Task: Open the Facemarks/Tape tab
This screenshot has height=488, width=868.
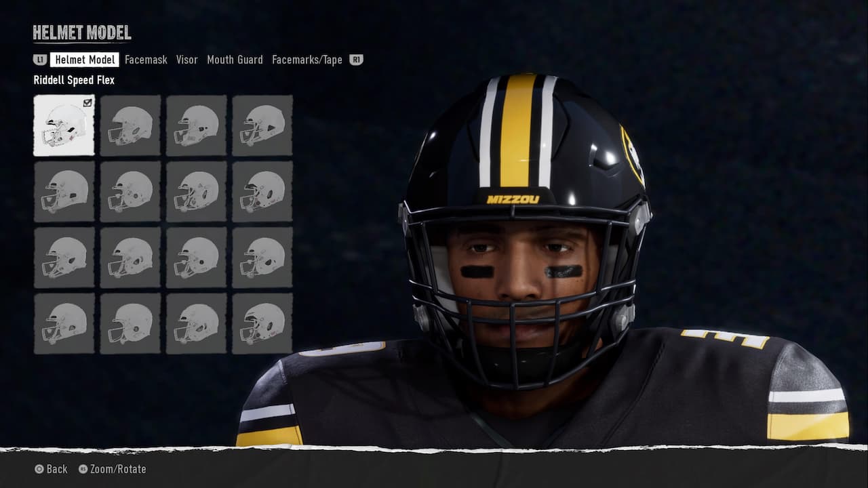Action: point(307,60)
